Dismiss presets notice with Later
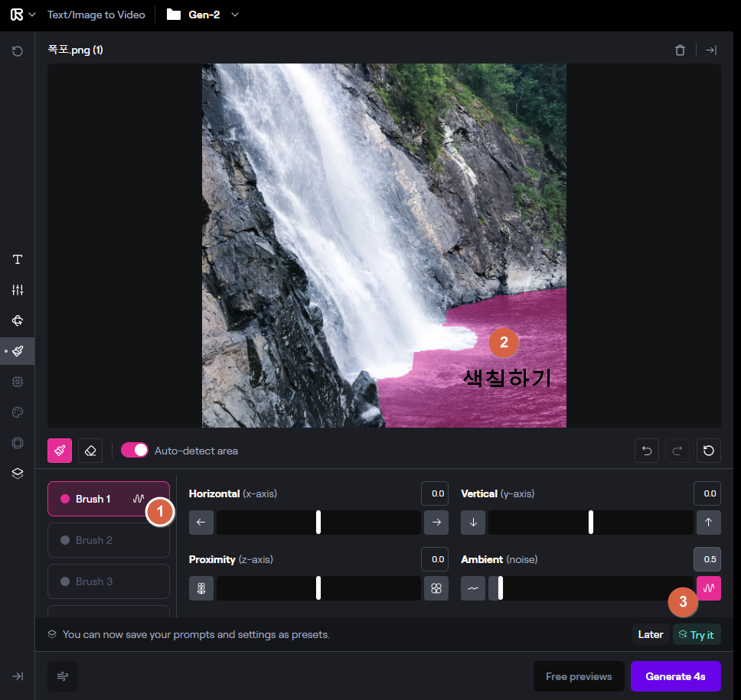The image size is (741, 700). [651, 634]
